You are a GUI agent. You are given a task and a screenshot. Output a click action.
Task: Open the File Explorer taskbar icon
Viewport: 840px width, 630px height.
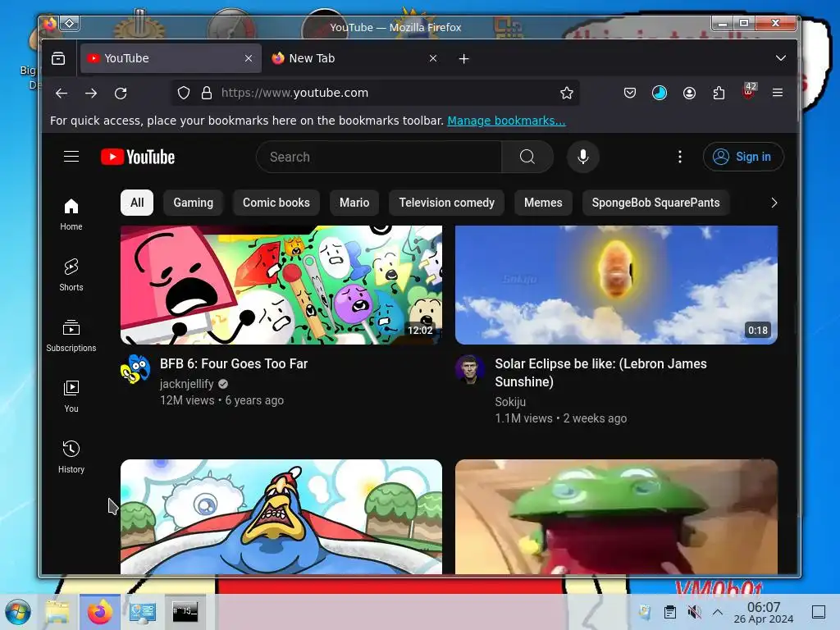click(x=57, y=612)
